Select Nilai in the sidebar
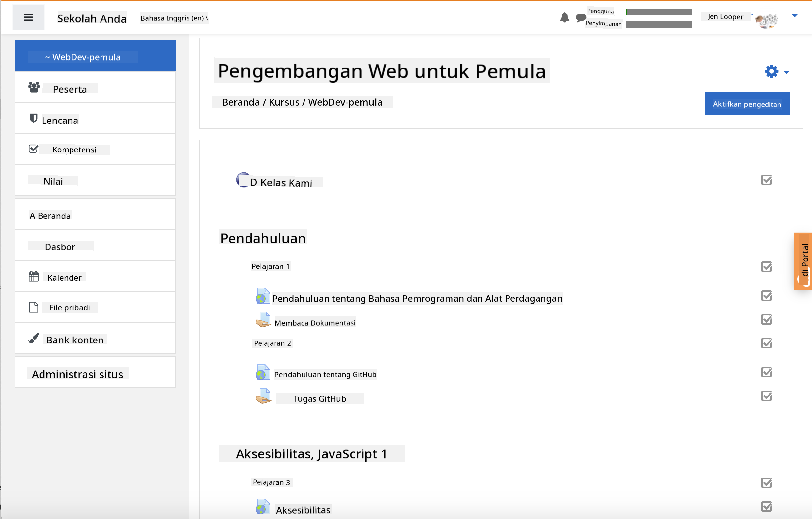This screenshot has height=519, width=812. click(53, 181)
